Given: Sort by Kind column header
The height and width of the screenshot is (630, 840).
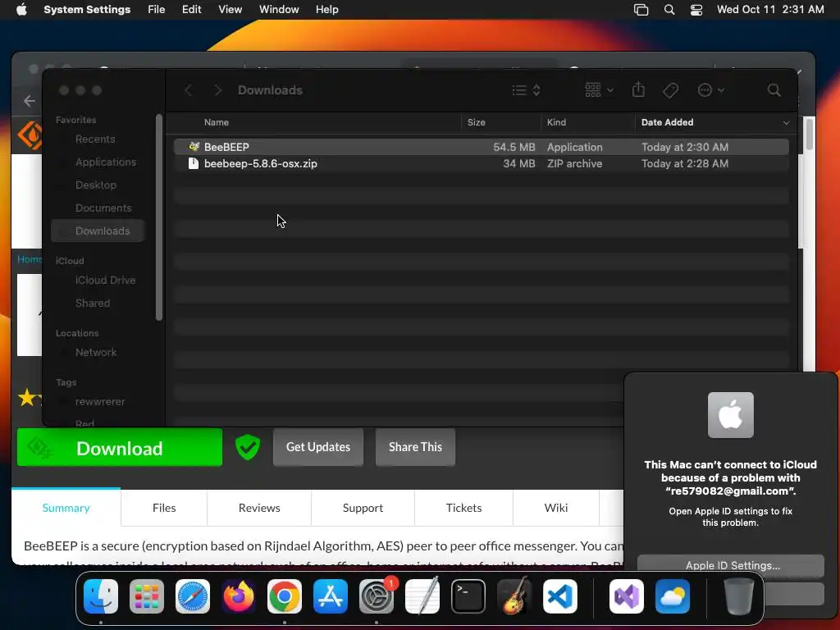Looking at the screenshot, I should pos(556,123).
